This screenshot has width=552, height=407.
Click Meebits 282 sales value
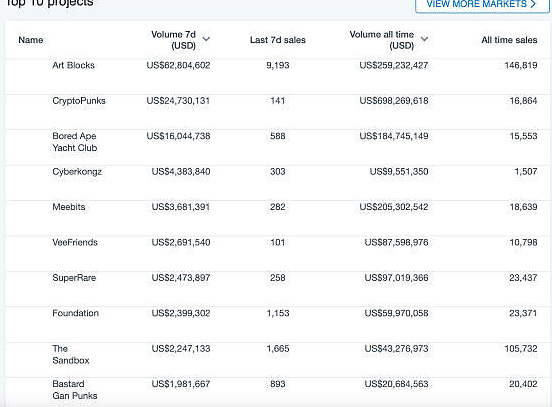pos(278,207)
